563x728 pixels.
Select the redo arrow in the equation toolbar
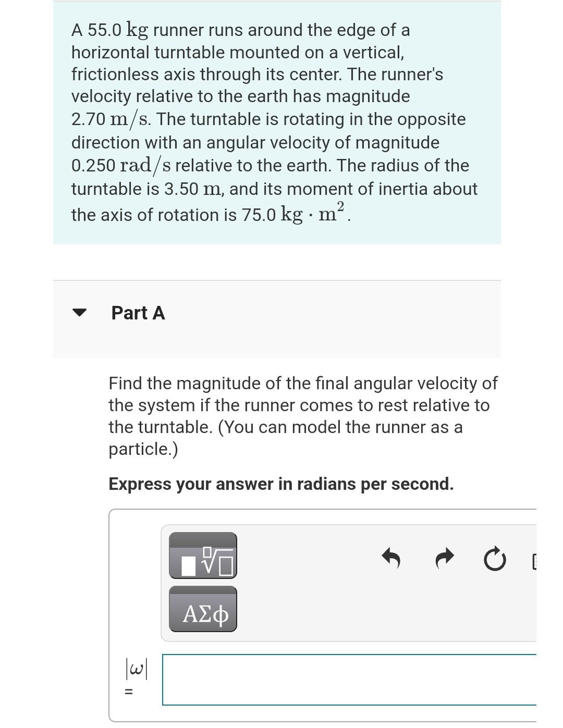(444, 559)
